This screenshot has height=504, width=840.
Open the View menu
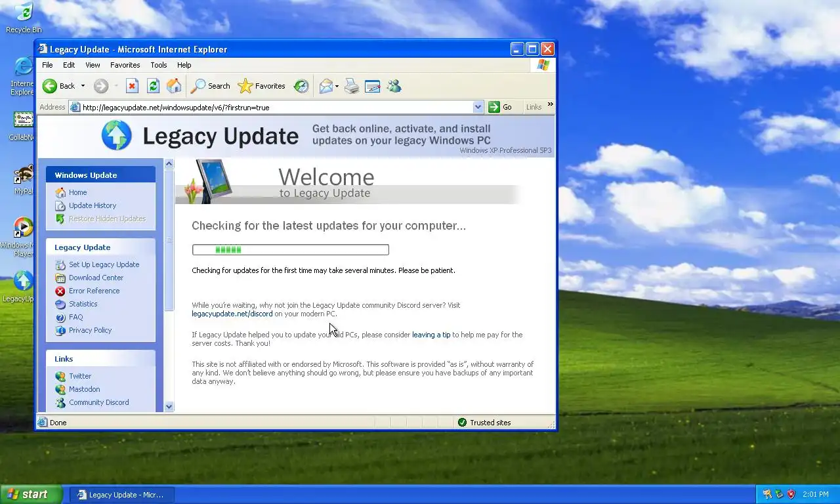(x=93, y=65)
